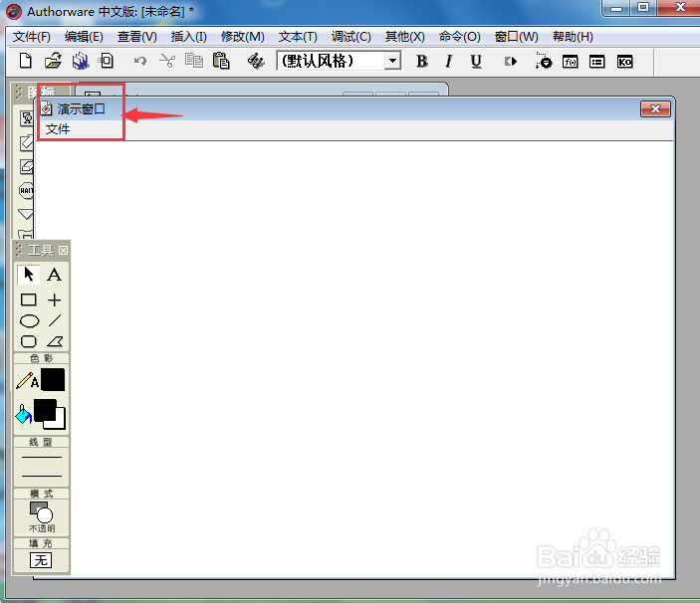Screen dimensions: 700x603
Task: Select the Text tool (A)
Action: pos(55,275)
